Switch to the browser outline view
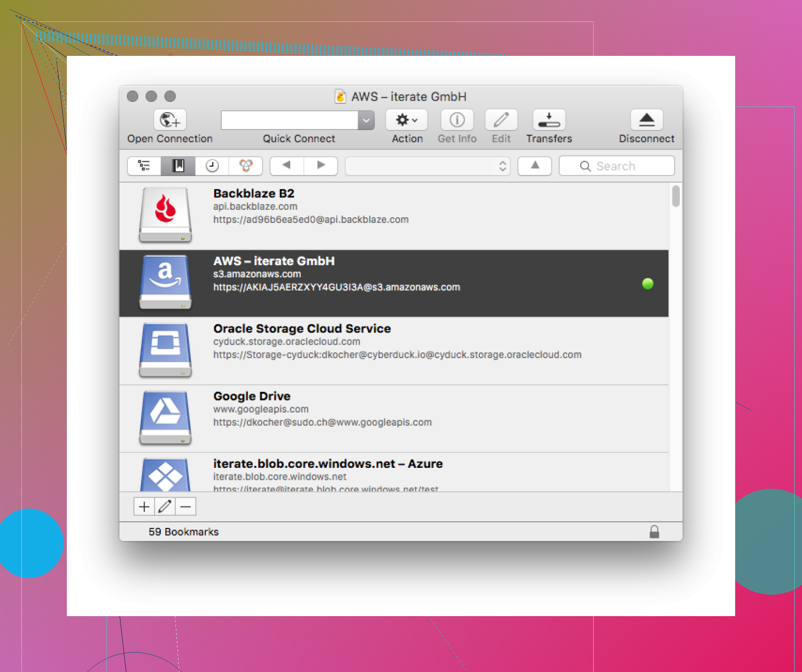 [x=144, y=166]
